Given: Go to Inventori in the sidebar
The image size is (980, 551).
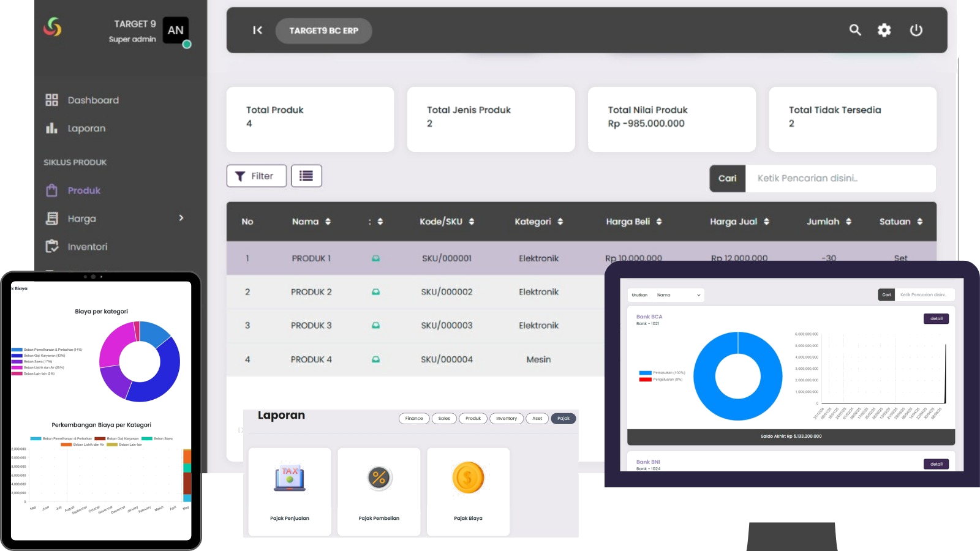Looking at the screenshot, I should [x=87, y=247].
